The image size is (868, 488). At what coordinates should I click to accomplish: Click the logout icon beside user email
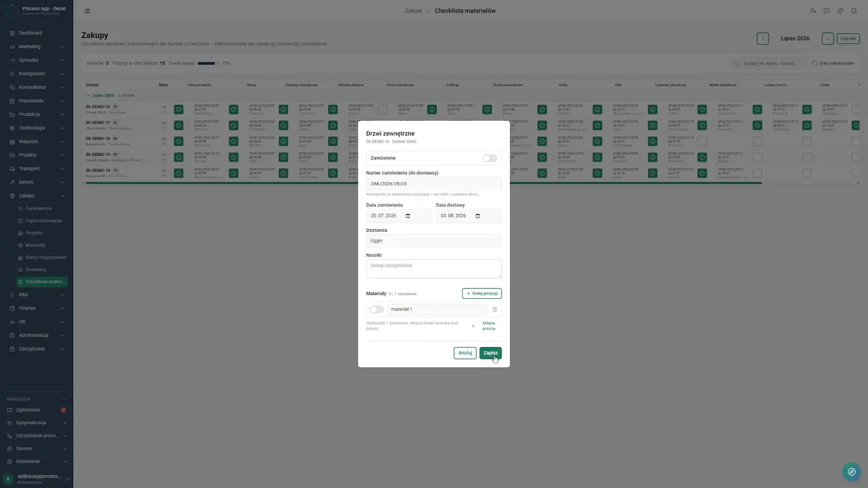tap(68, 479)
